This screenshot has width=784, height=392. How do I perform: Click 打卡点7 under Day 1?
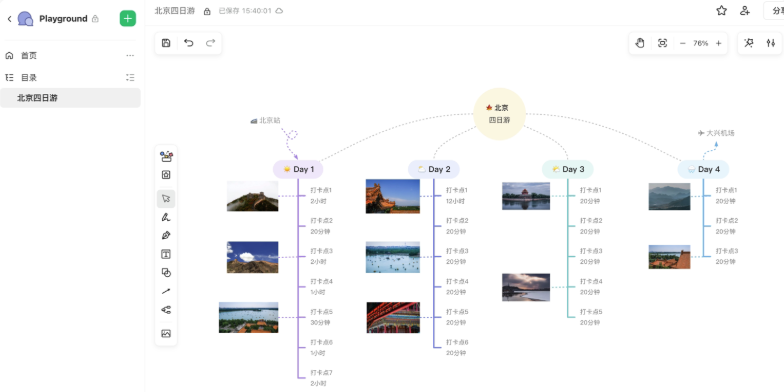click(322, 372)
